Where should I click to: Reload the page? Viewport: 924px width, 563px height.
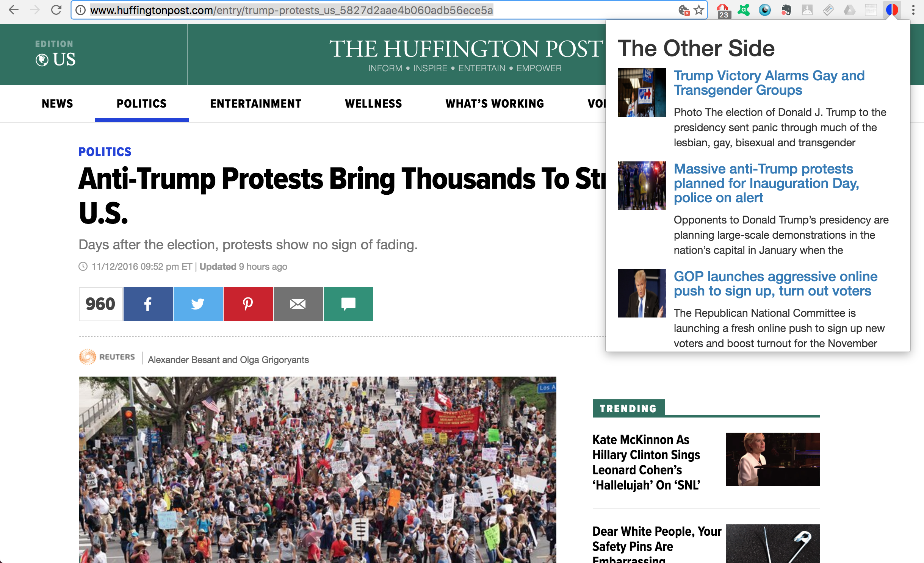[x=56, y=10]
